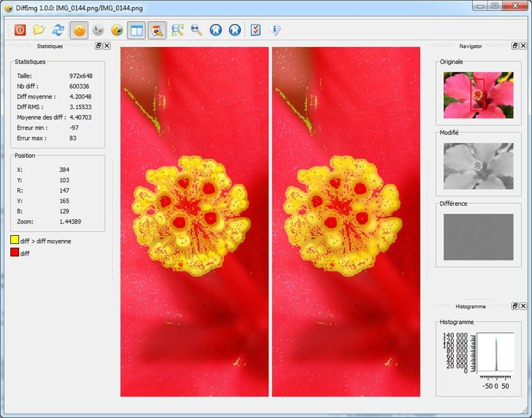Viewport: 532px width, 418px height.
Task: Click the magnifier actual size zoom icon
Action: pos(196,30)
